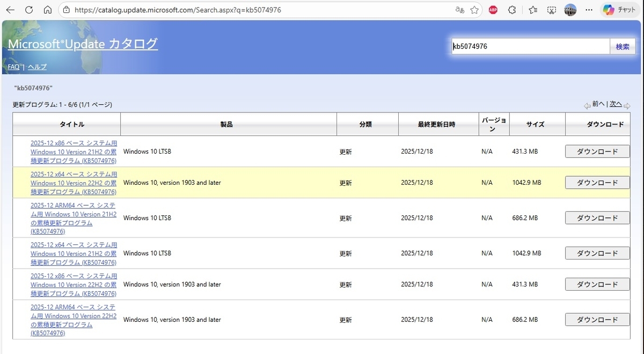
Task: Open x64 Version 21H2 update title link
Action: [74, 254]
